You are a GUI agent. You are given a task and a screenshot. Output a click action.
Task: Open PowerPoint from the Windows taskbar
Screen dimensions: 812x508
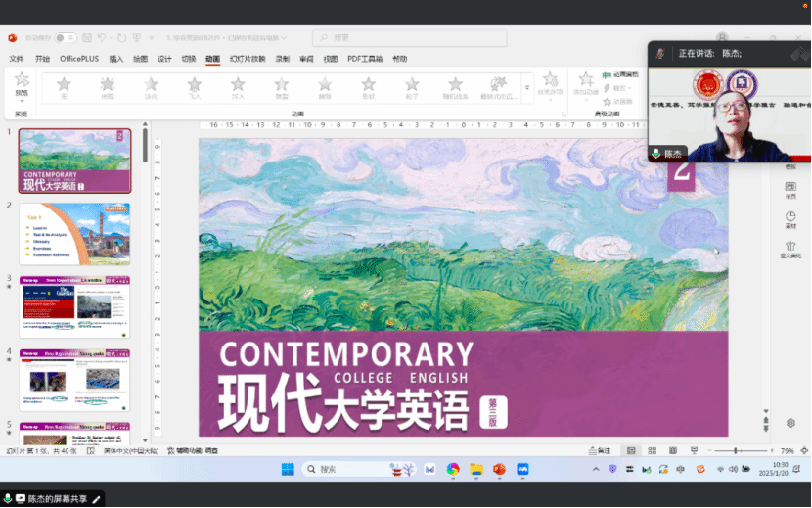[x=499, y=470]
